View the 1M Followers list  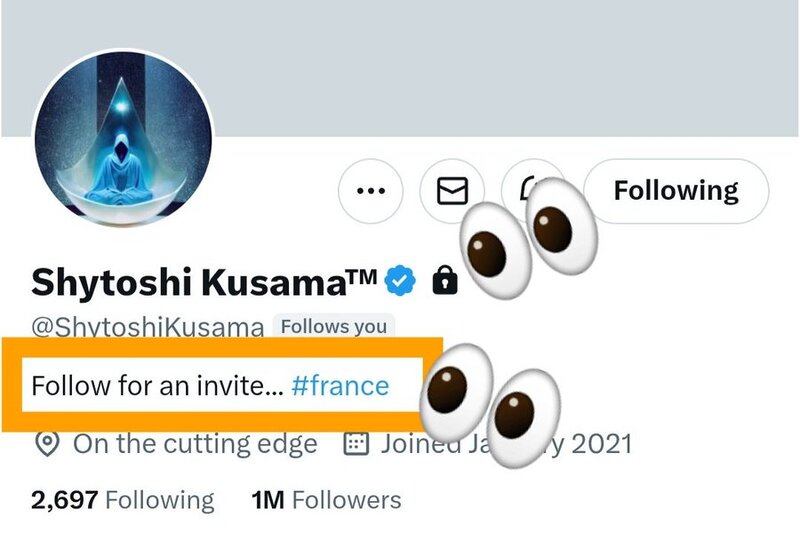326,500
